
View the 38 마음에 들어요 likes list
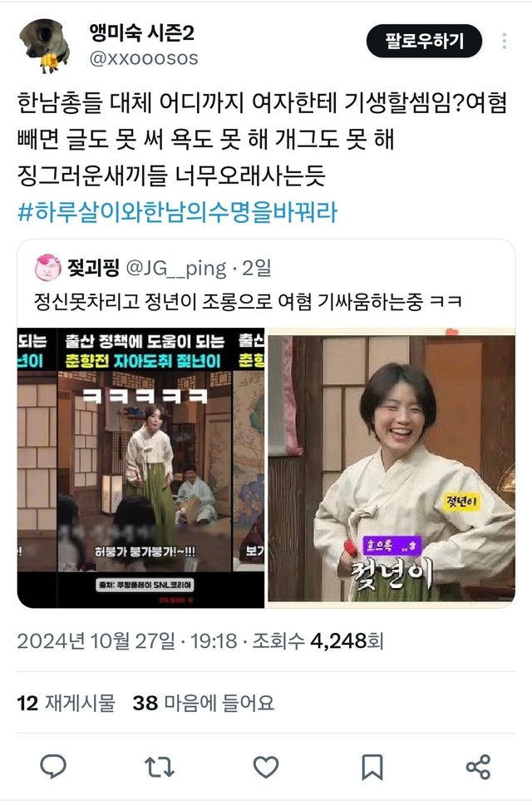[x=204, y=703]
